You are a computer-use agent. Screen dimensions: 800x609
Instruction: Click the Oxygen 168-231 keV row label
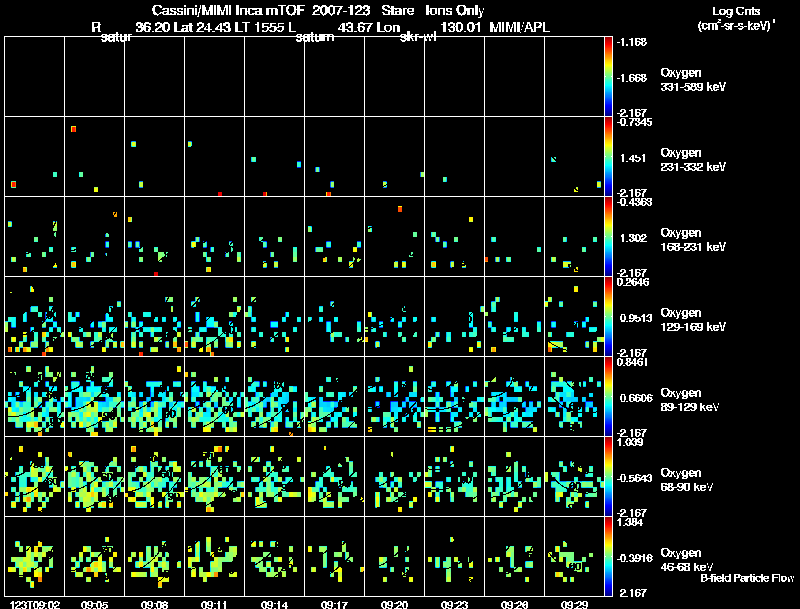coord(693,240)
